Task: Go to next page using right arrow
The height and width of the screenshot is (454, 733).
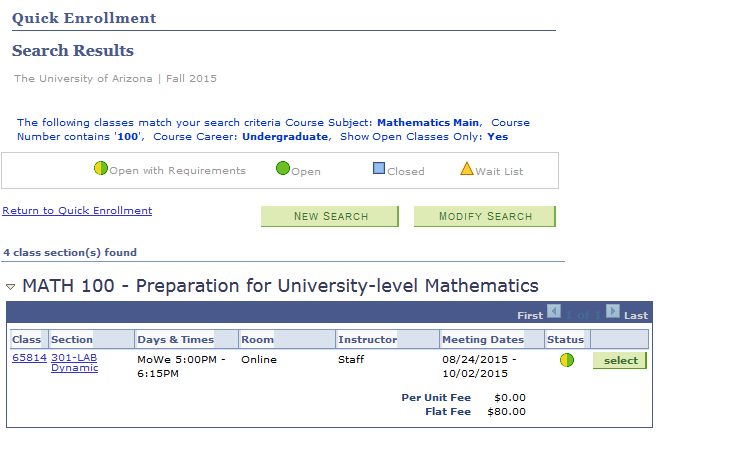Action: coord(613,312)
